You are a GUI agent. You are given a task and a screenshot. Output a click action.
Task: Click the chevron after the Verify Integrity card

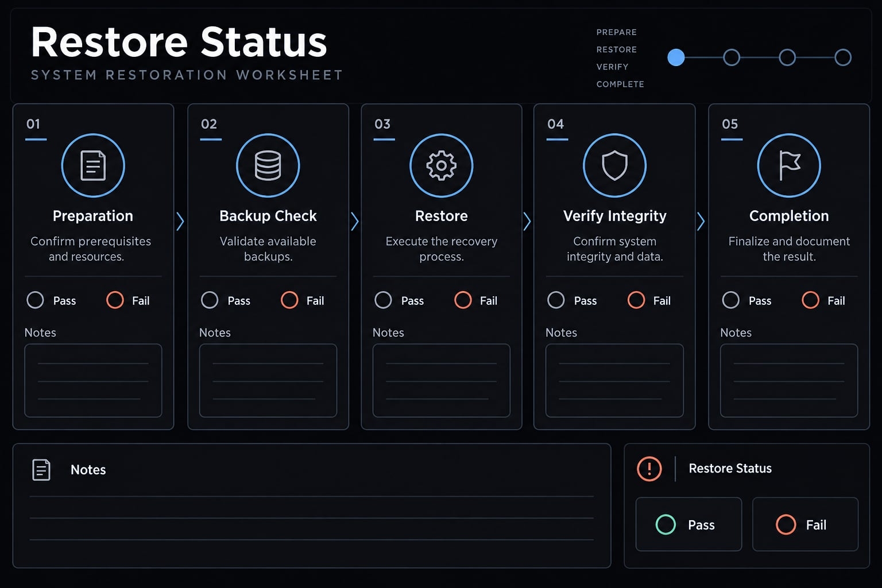click(x=701, y=221)
